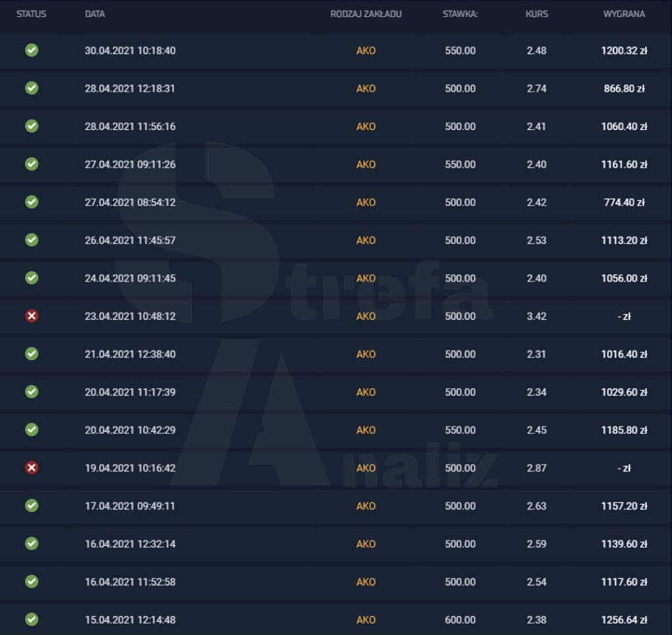Screen dimensions: 672x635
Task: Open the AKO link on 28.04.2021 12:18:31 row
Action: 366,89
